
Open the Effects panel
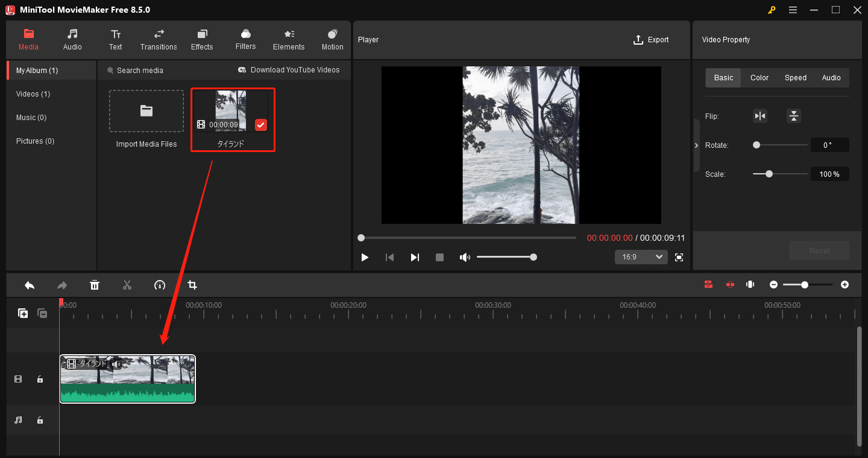(201, 39)
